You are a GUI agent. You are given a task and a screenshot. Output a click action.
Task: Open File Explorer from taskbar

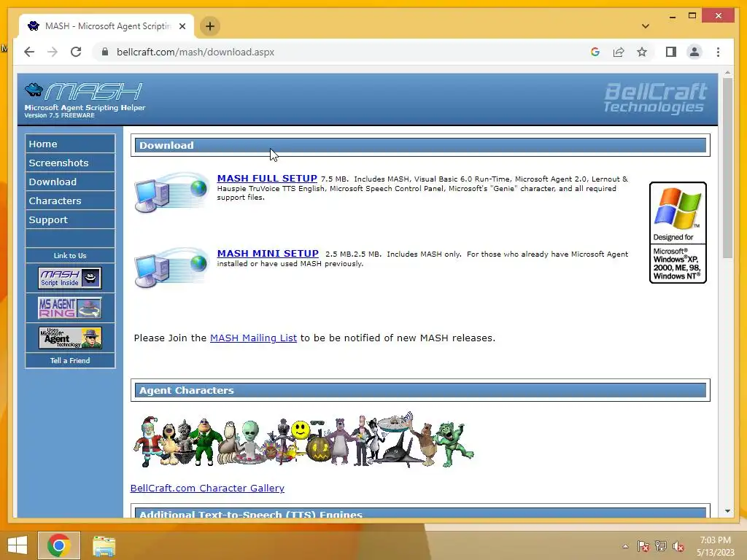[104, 545]
